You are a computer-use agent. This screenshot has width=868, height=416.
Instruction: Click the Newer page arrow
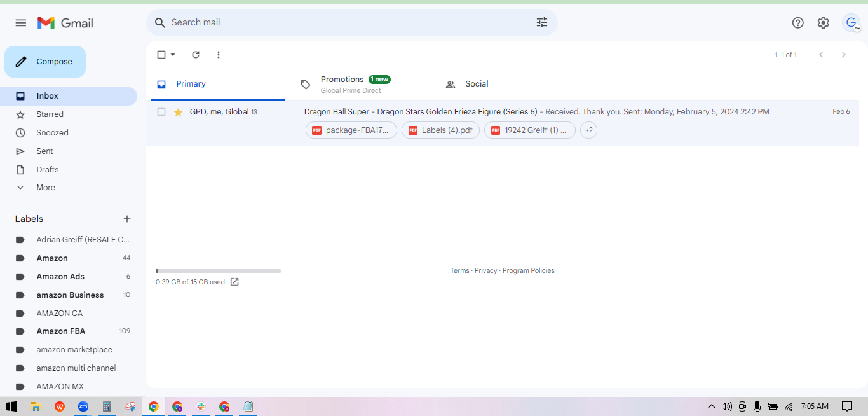click(821, 55)
